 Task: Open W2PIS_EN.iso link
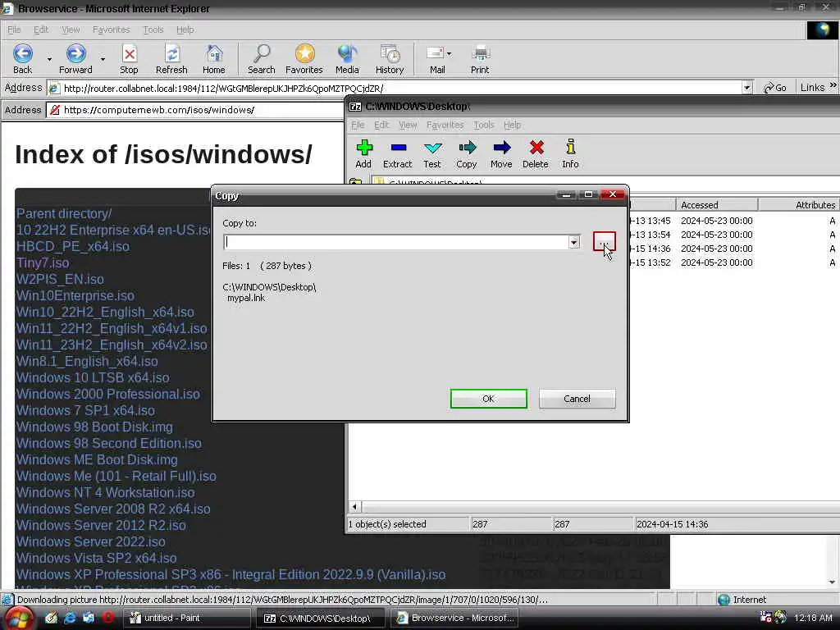point(60,280)
